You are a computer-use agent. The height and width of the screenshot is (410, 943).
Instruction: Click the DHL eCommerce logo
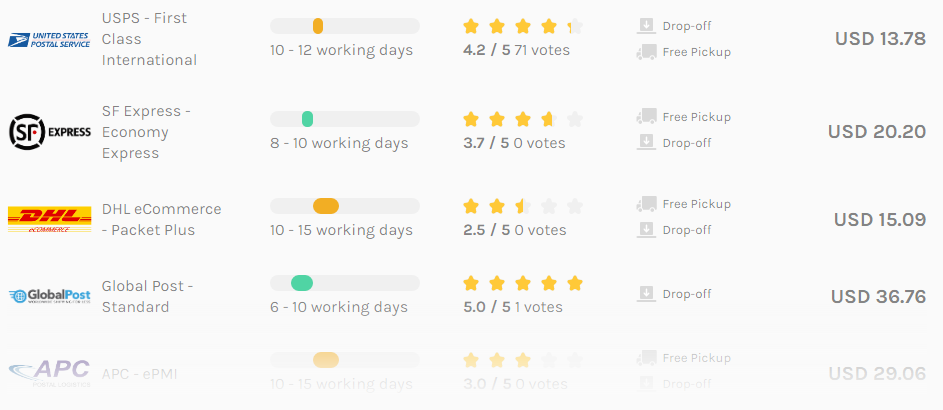49,219
